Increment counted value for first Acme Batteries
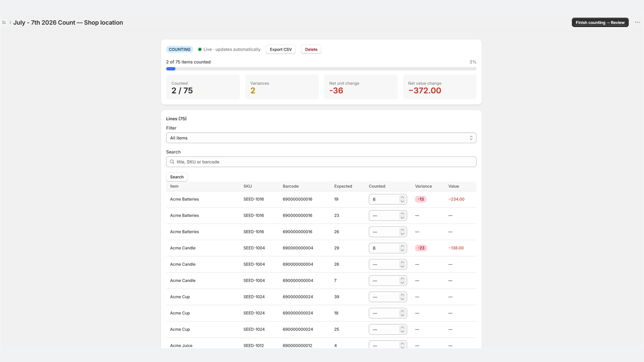 click(402, 197)
